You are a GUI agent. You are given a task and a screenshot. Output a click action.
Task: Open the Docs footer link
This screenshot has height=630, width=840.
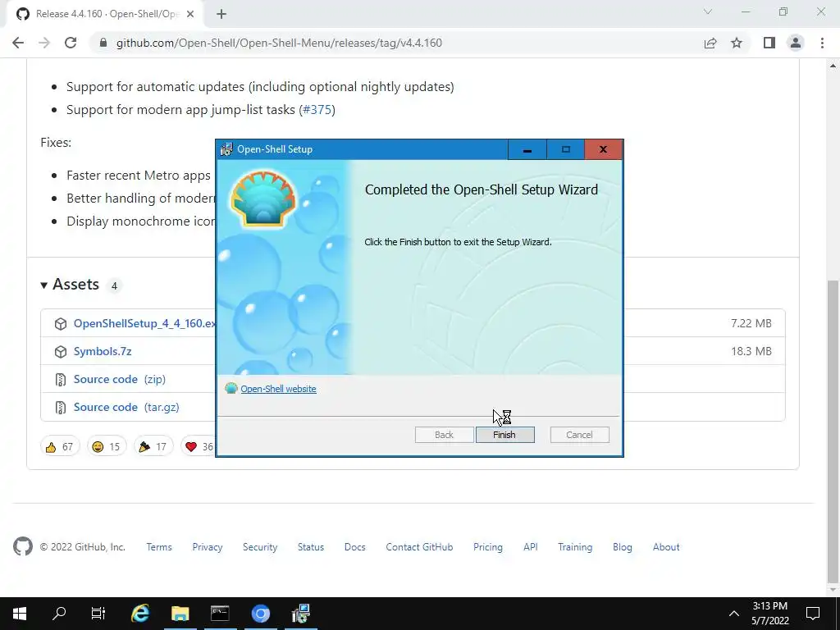point(354,547)
